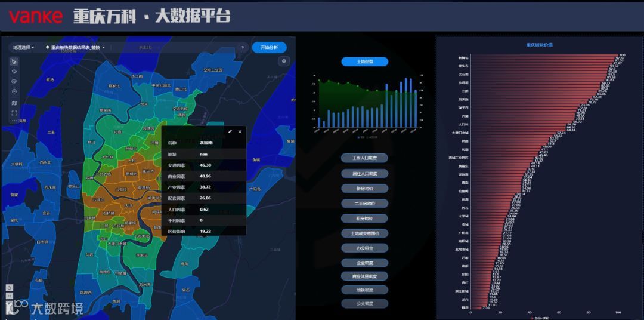Click the 产业因素 value 38.72 row

click(204, 187)
